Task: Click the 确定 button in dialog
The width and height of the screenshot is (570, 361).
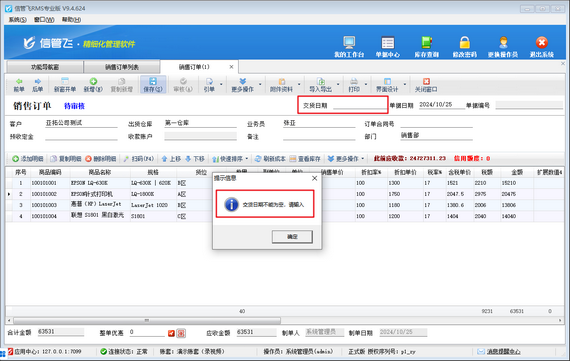Action: [x=292, y=237]
